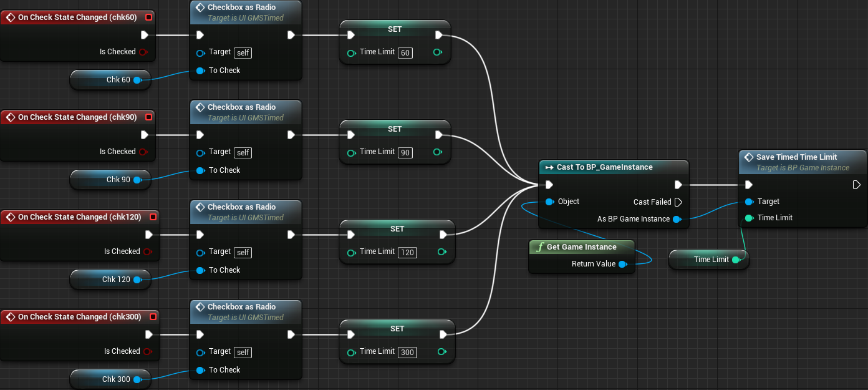The height and width of the screenshot is (390, 868).
Task: Click Cast To BP_GameInstance exec input pin
Action: click(549, 185)
